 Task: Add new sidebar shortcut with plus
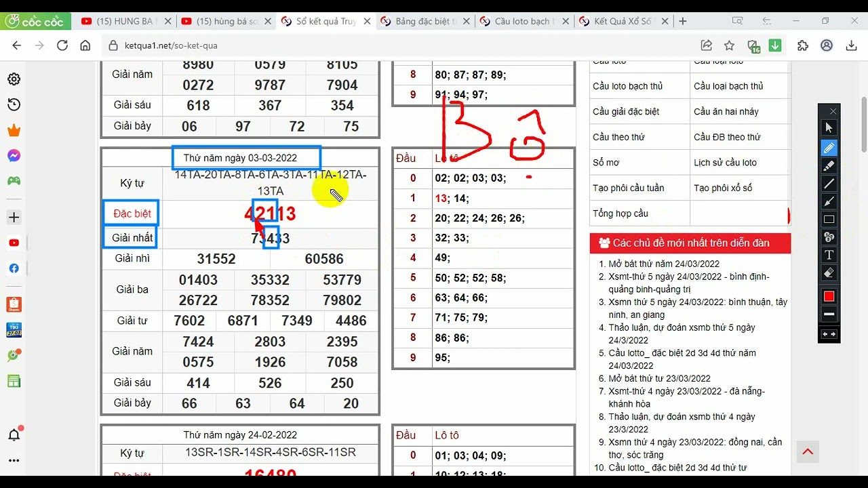click(14, 218)
